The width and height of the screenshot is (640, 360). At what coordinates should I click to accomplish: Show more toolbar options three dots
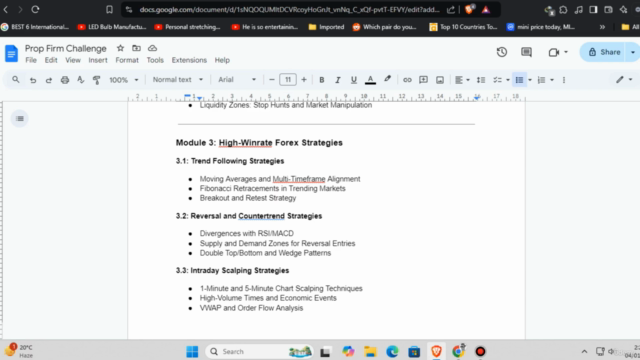pyautogui.click(x=564, y=80)
